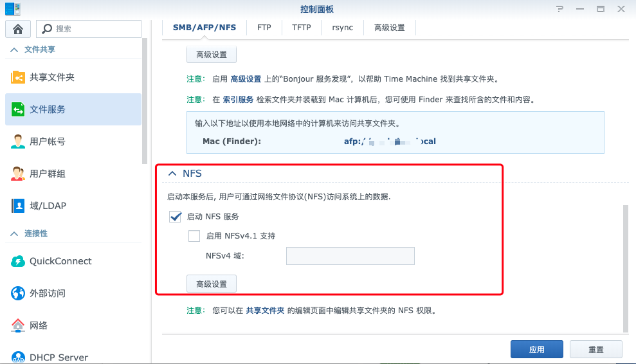Viewport: 636px width, 364px height.
Task: Focus the NFSv4 域 input field
Action: point(350,256)
